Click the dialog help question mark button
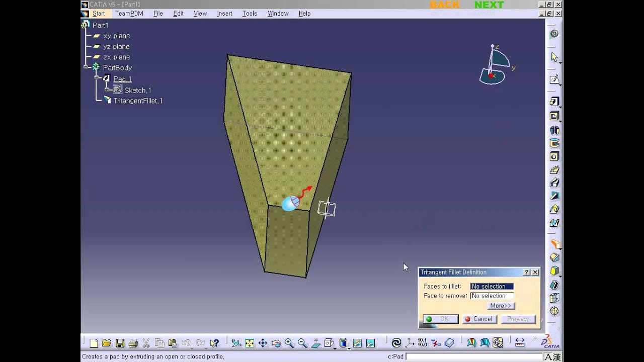This screenshot has width=644, height=362. pos(527,272)
